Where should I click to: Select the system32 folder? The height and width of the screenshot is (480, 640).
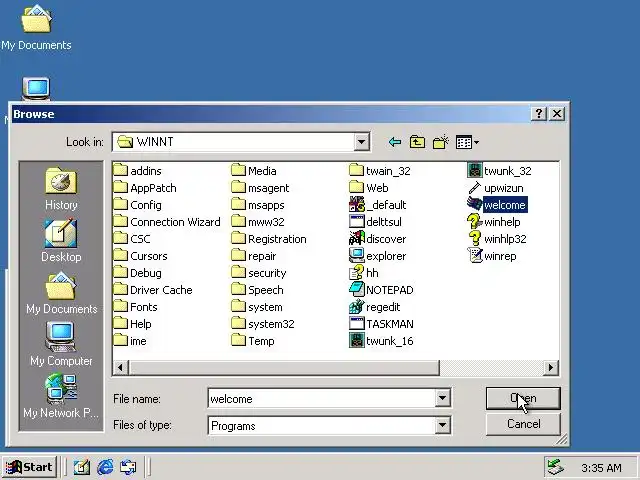263,324
